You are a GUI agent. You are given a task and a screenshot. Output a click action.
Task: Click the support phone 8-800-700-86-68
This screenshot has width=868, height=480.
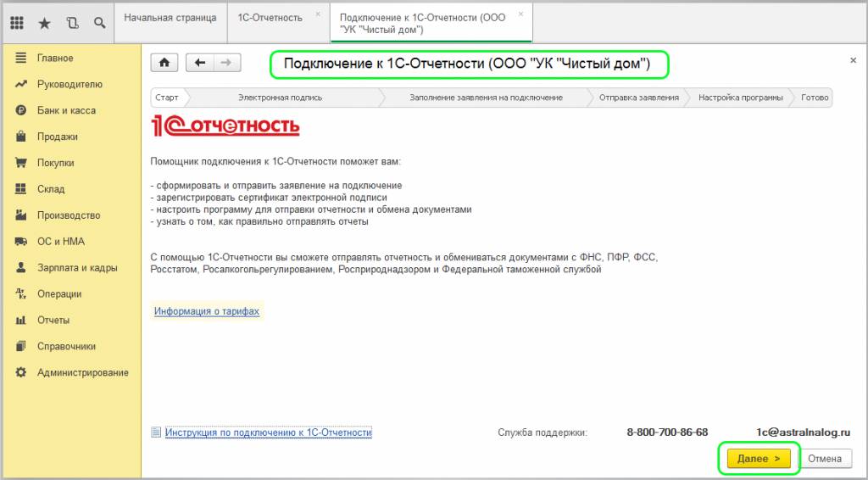pyautogui.click(x=667, y=433)
